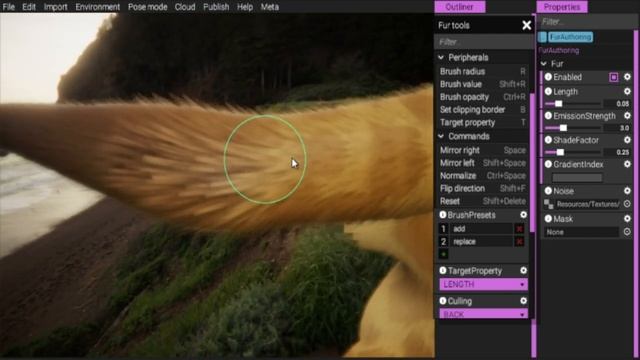Click Length value 0.08 field
This screenshot has width=640, height=360.
click(618, 104)
